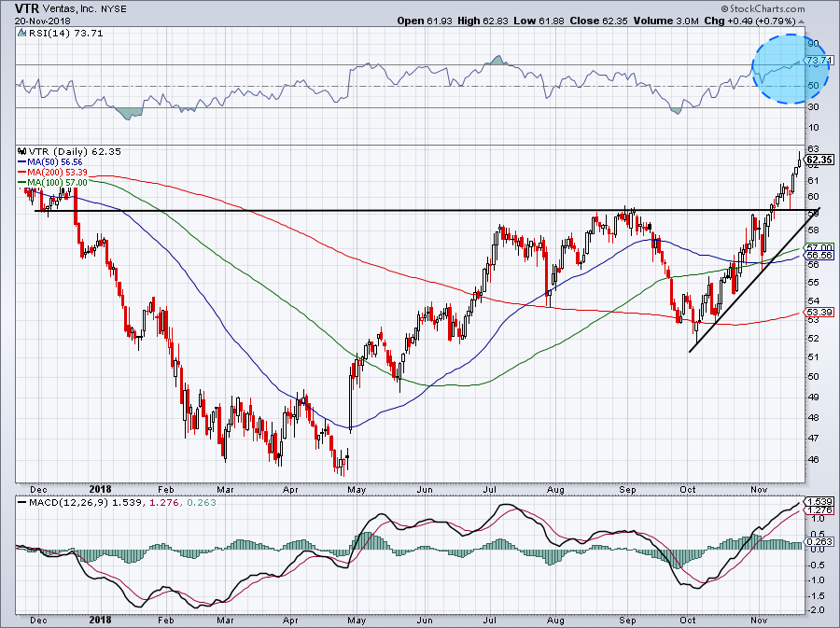Click the 0.263 MACD histogram legend value
The height and width of the screenshot is (628, 840).
(x=202, y=502)
